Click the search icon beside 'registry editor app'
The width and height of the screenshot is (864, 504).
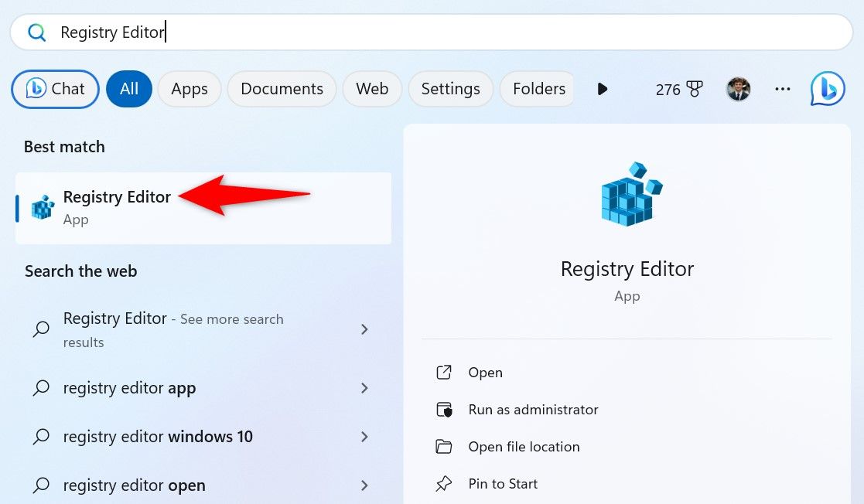(x=41, y=388)
